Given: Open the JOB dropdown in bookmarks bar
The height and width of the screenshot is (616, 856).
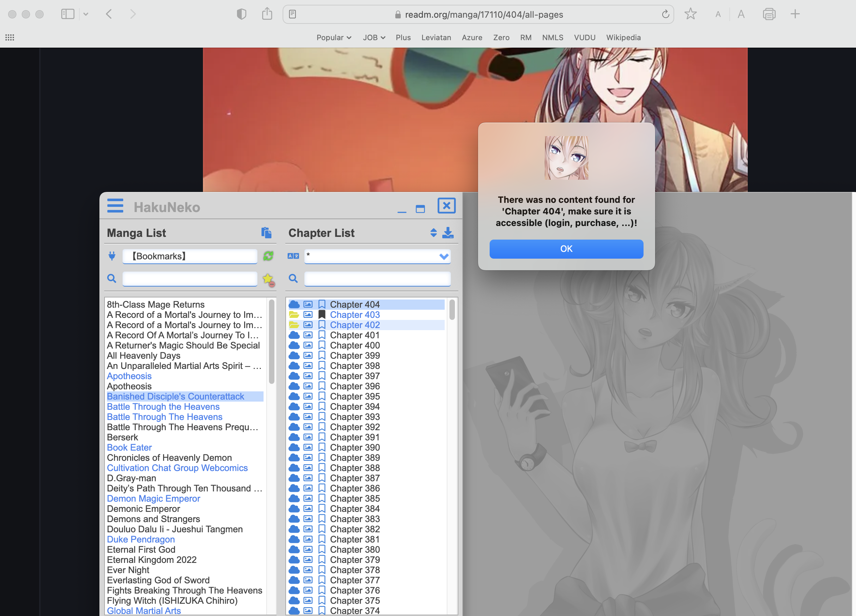Looking at the screenshot, I should coord(373,37).
